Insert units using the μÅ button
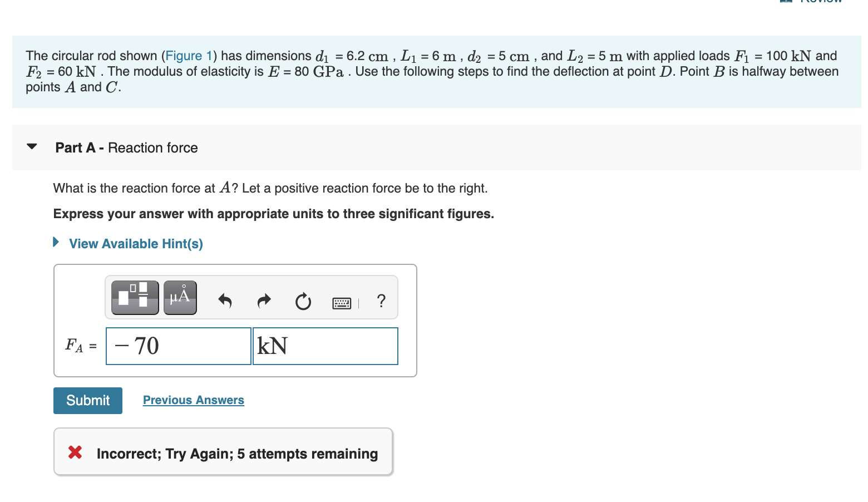This screenshot has width=868, height=502. (x=179, y=297)
